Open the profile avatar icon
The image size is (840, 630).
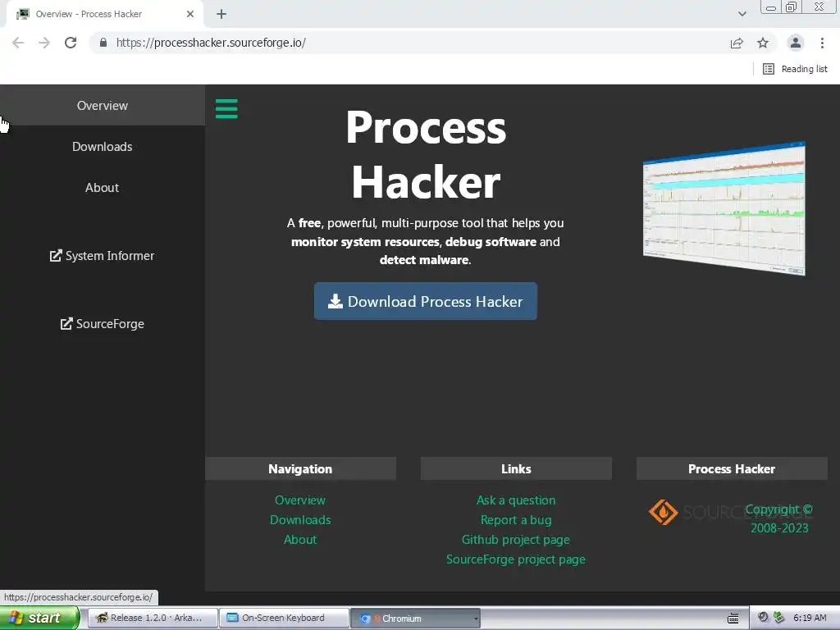coord(796,43)
